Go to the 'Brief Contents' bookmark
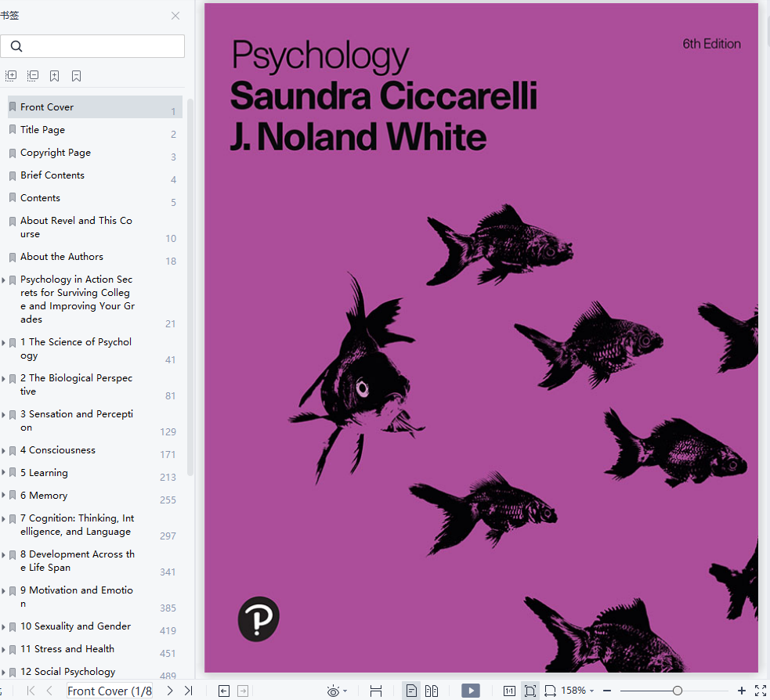 (52, 175)
